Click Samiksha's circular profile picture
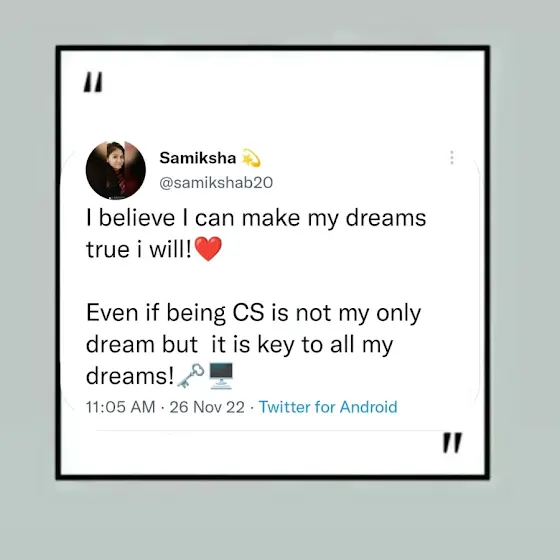 pos(116,170)
